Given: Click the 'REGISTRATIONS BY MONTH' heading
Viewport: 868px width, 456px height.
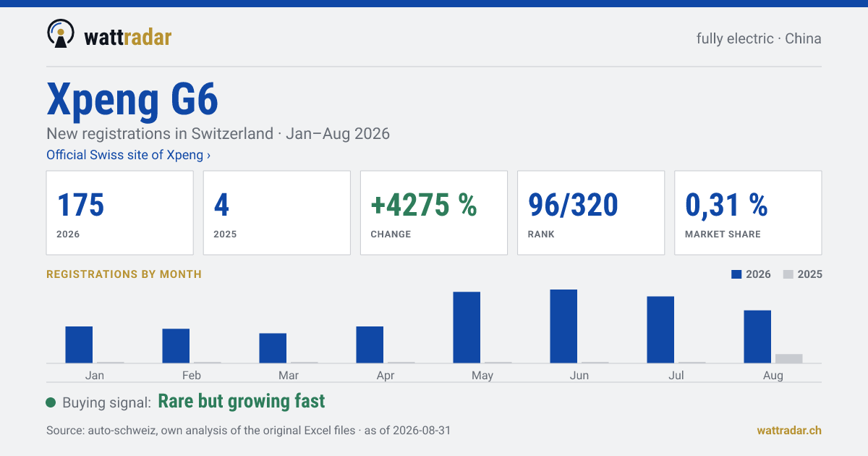Looking at the screenshot, I should [124, 274].
